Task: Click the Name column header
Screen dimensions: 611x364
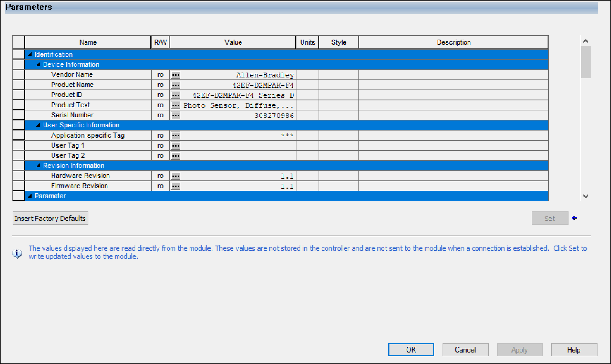Action: pyautogui.click(x=88, y=42)
